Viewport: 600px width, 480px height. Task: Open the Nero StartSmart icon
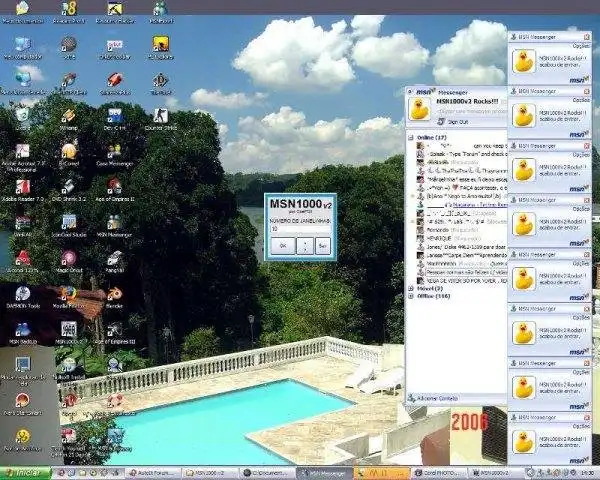click(23, 404)
